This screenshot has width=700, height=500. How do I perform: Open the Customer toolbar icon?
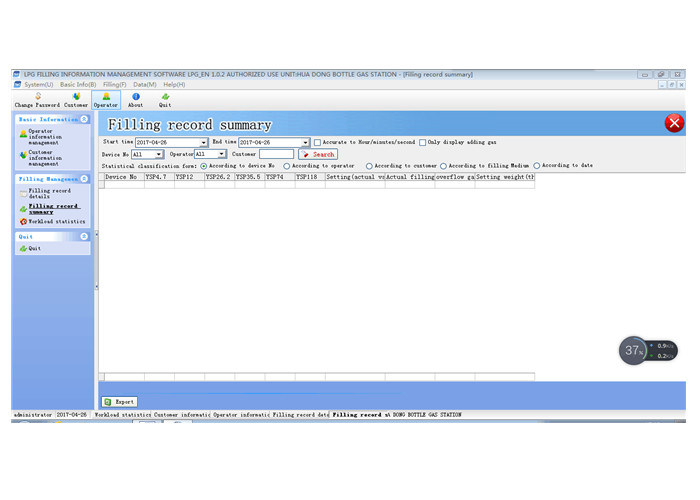pyautogui.click(x=76, y=97)
